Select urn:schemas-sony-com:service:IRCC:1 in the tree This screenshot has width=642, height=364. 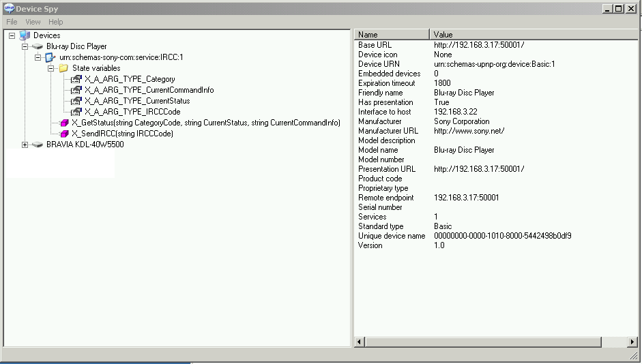coord(121,57)
